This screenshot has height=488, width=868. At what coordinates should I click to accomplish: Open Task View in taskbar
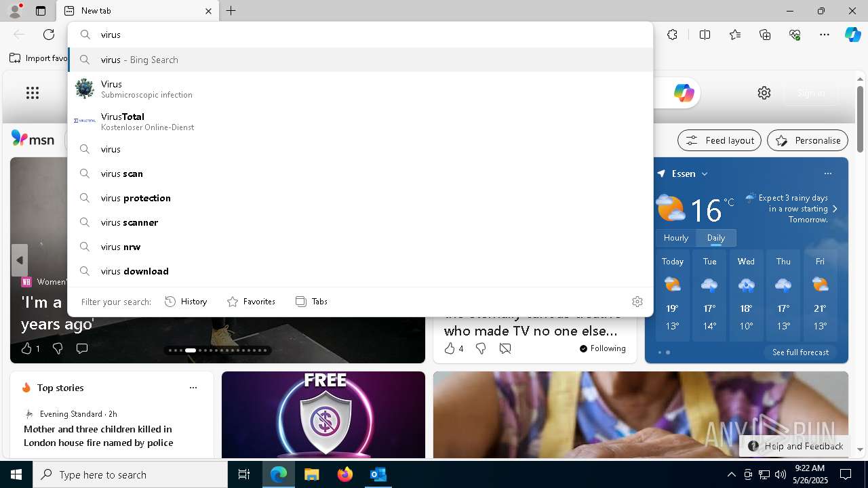click(244, 474)
